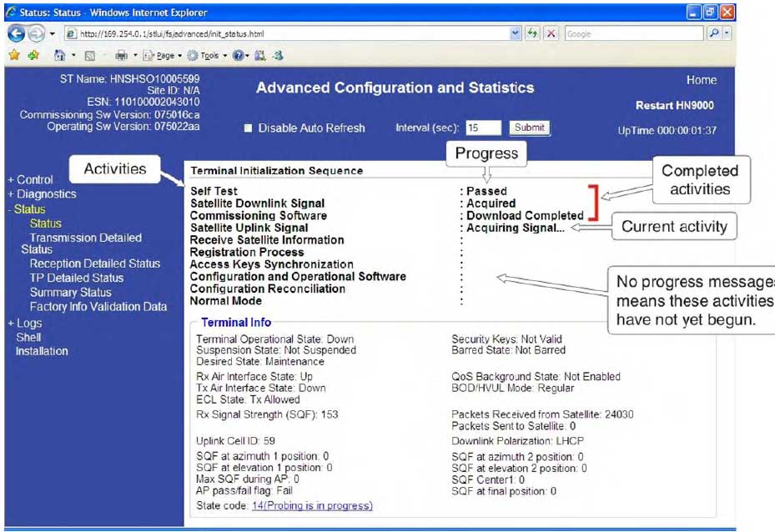Click the Print icon in toolbar
The image size is (775, 532).
121,55
